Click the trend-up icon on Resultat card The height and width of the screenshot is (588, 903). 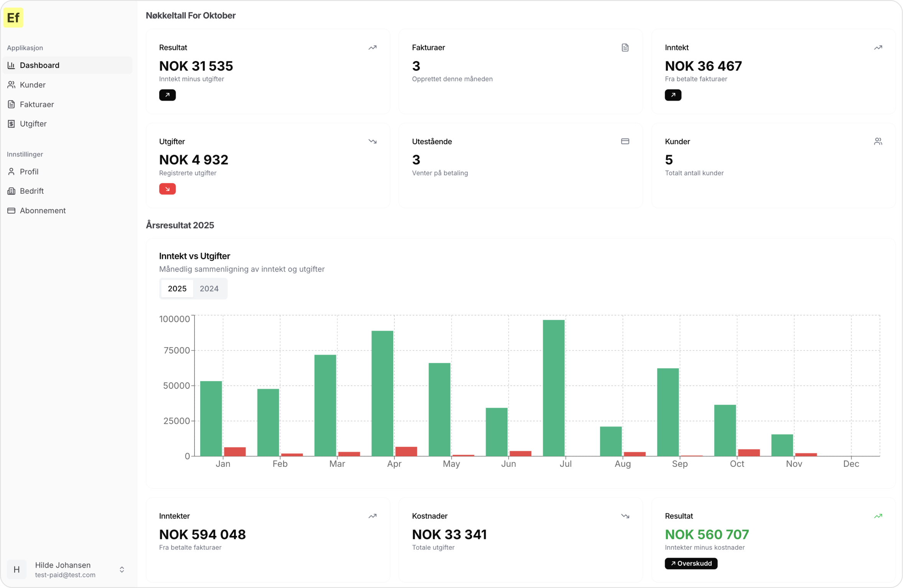pyautogui.click(x=372, y=48)
